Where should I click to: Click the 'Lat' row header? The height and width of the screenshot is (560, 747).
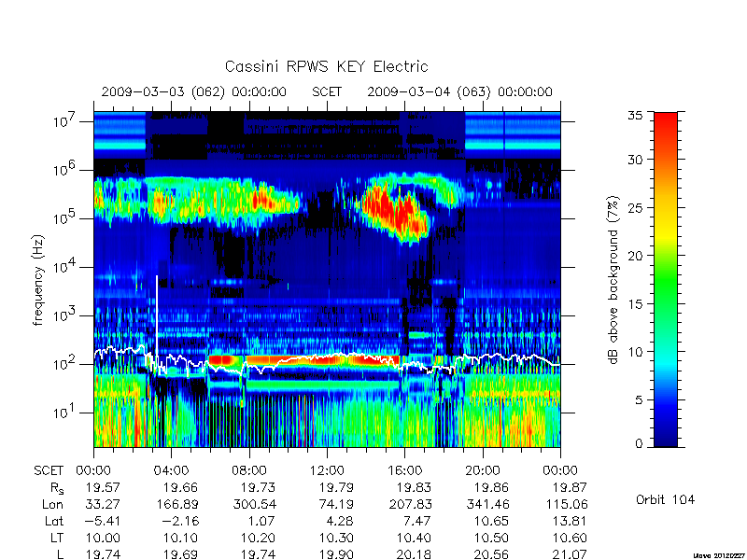point(54,522)
